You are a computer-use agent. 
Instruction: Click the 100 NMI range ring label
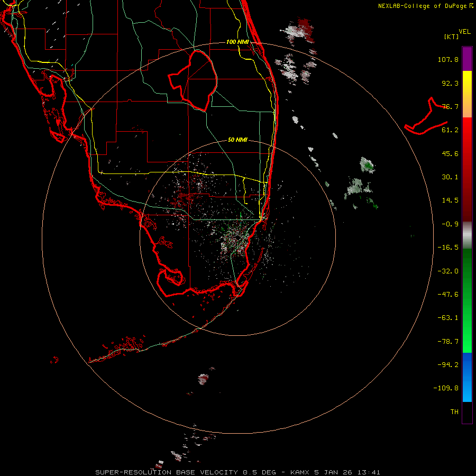pos(237,42)
